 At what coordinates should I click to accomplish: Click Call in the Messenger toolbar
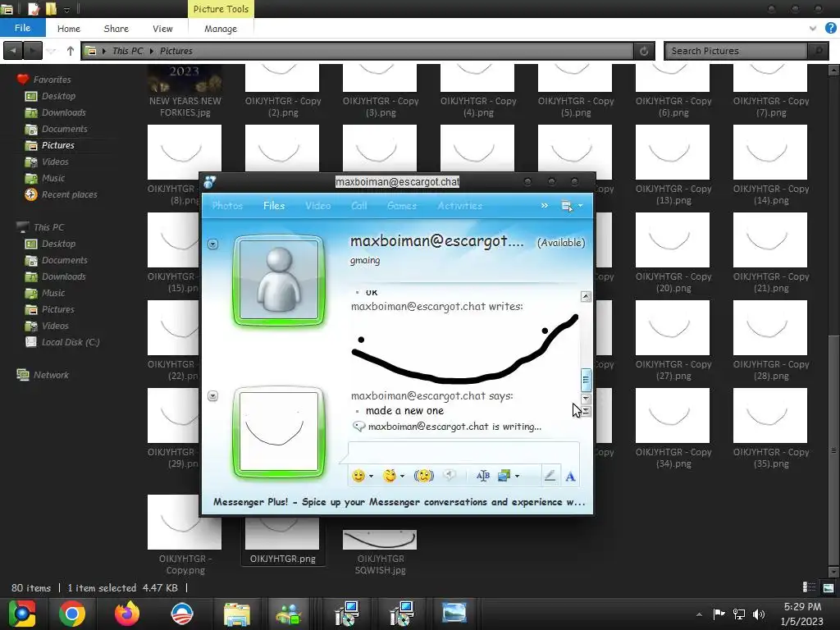click(359, 205)
